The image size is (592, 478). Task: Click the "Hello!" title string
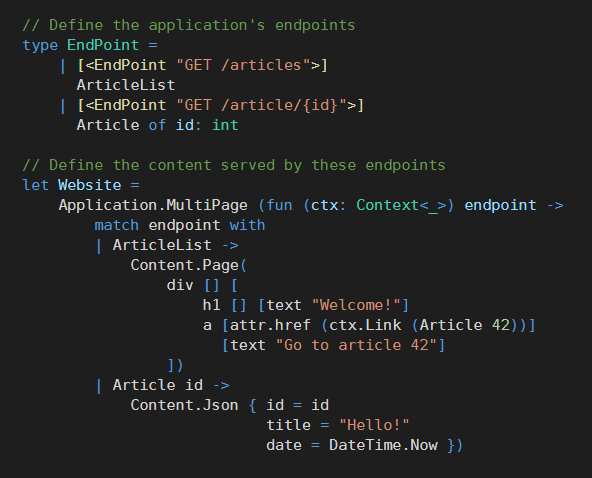pyautogui.click(x=374, y=425)
